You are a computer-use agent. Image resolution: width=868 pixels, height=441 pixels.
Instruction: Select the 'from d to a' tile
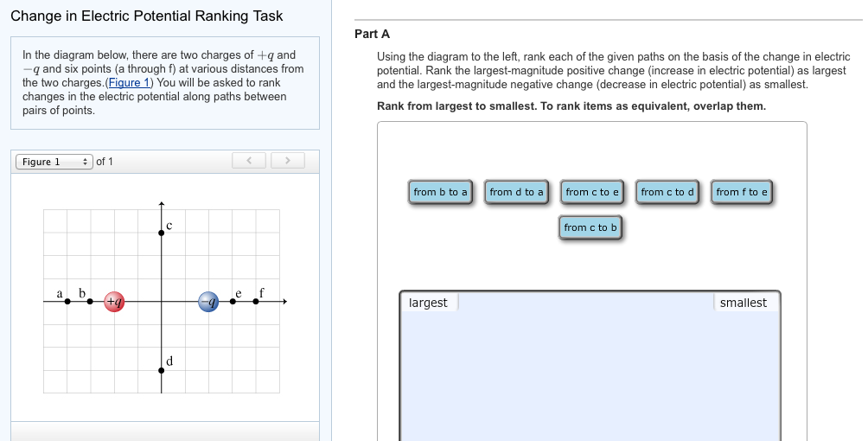pos(516,192)
